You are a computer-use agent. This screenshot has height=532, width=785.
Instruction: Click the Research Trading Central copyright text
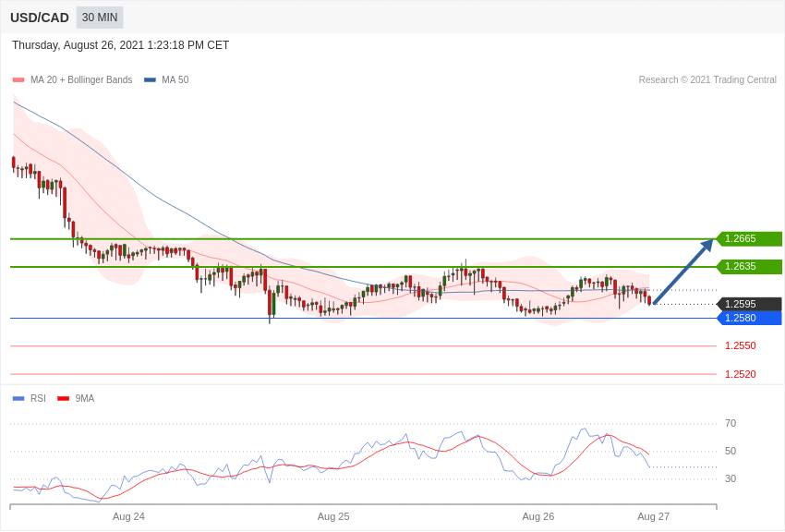[707, 80]
